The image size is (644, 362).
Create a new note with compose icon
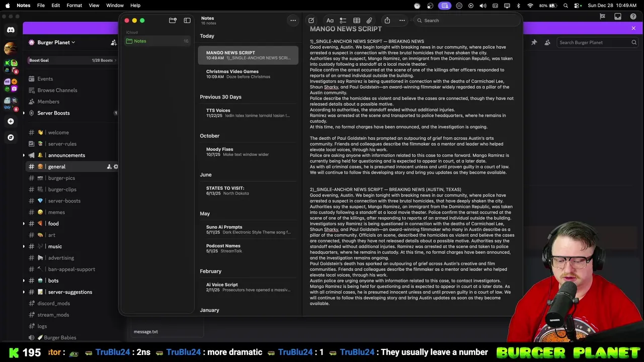point(311,21)
